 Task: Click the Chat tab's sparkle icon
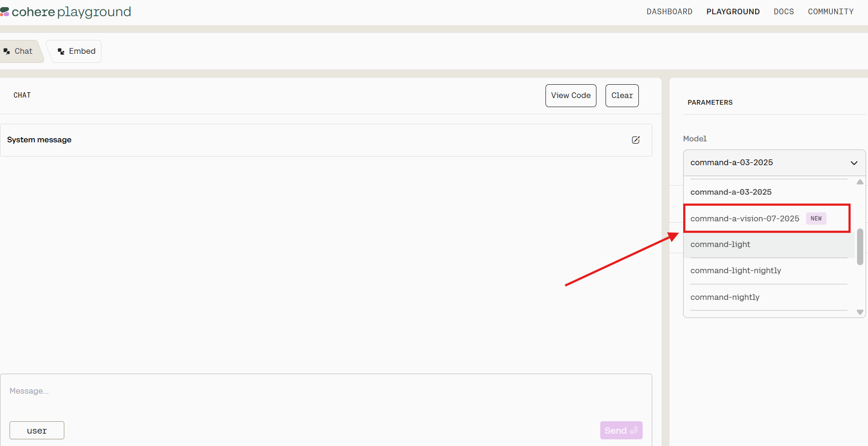point(7,51)
